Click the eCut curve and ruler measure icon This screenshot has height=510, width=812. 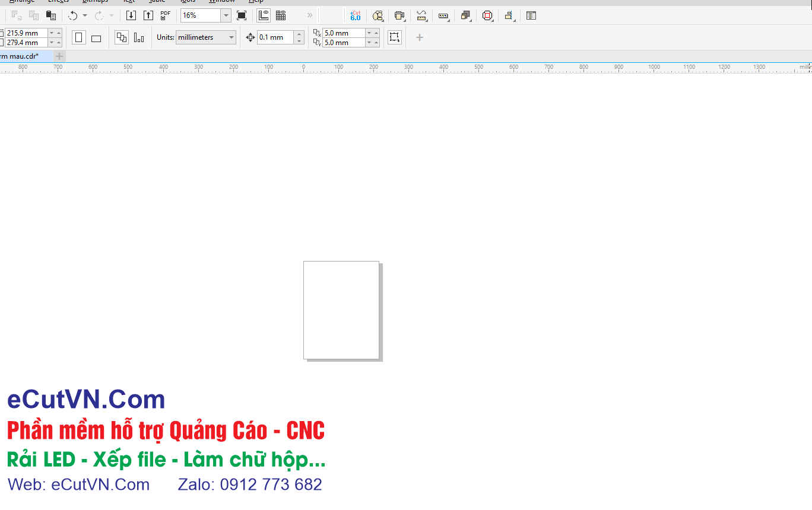[421, 15]
